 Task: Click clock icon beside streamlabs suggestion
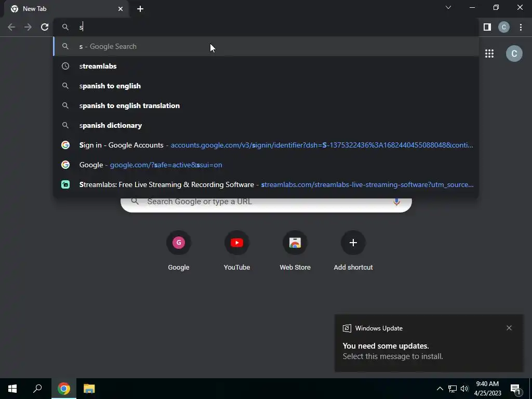pos(65,66)
